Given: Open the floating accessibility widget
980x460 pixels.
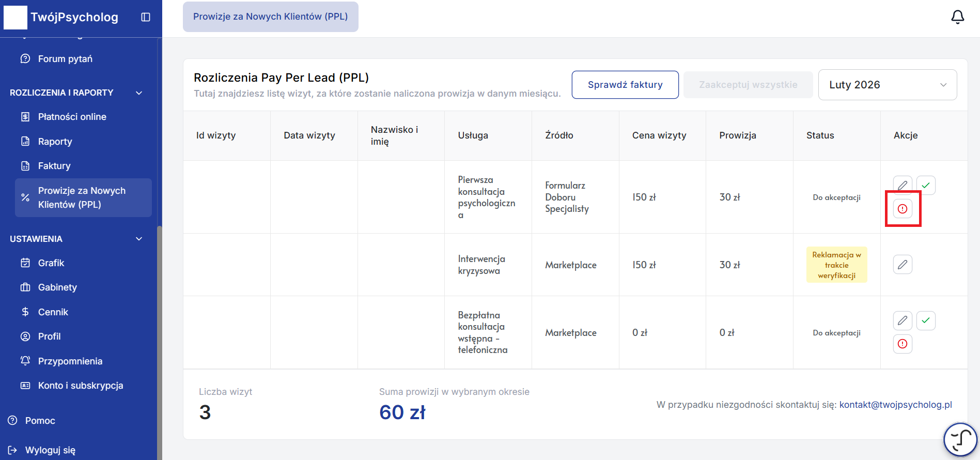Looking at the screenshot, I should pyautogui.click(x=960, y=440).
